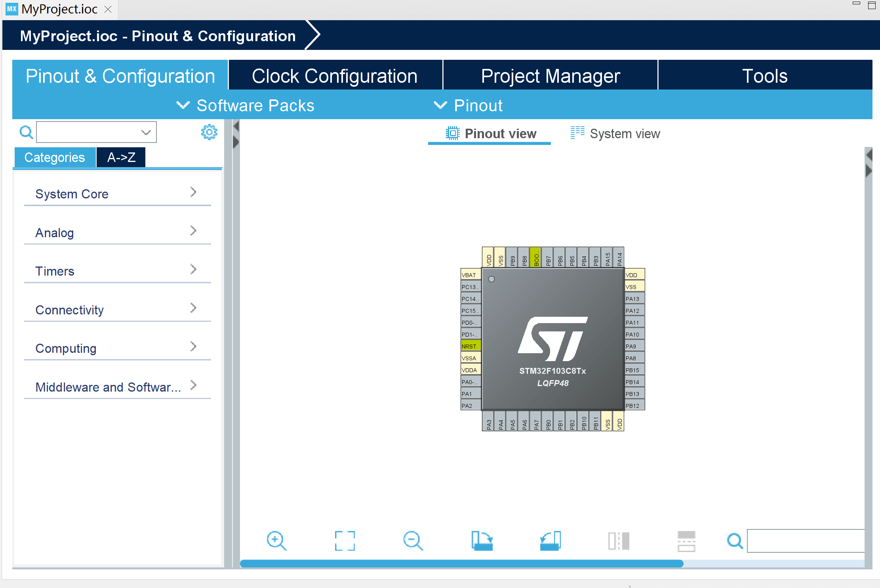Expand the System Core category
Viewport: 880px width, 588px height.
[117, 194]
